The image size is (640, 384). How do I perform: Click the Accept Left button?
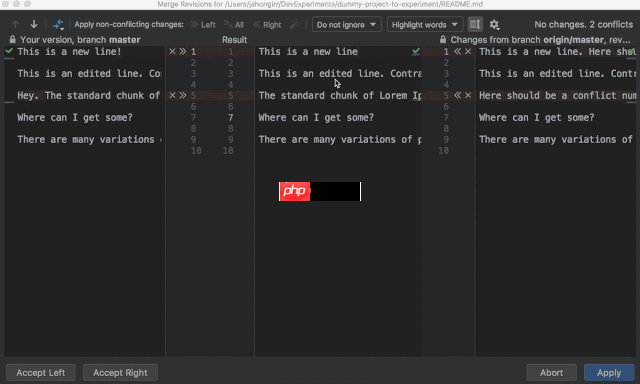pos(41,373)
